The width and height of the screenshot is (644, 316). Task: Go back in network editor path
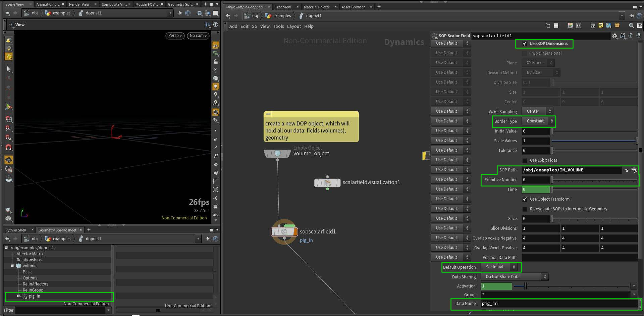coord(228,16)
